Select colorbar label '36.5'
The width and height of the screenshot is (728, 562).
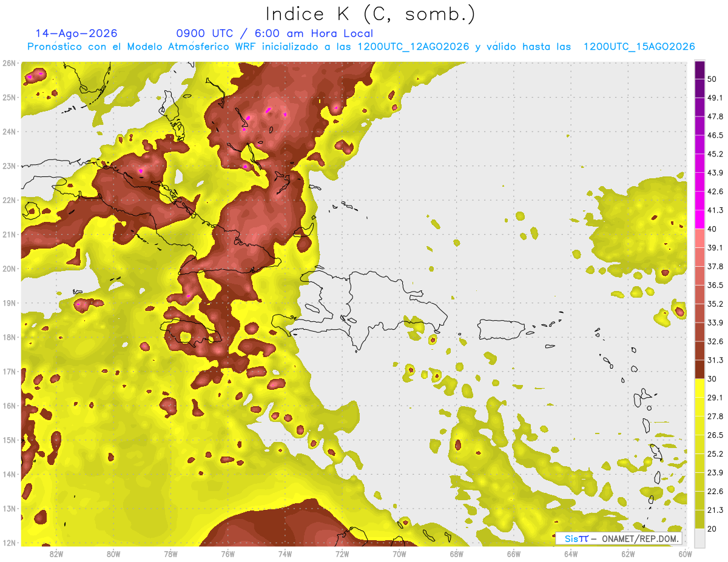pyautogui.click(x=715, y=285)
